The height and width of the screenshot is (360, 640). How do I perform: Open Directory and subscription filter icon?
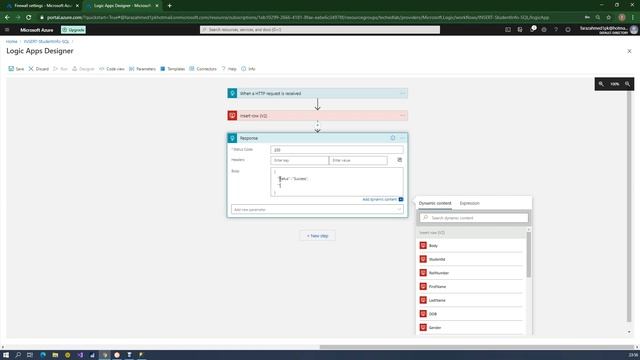(520, 30)
